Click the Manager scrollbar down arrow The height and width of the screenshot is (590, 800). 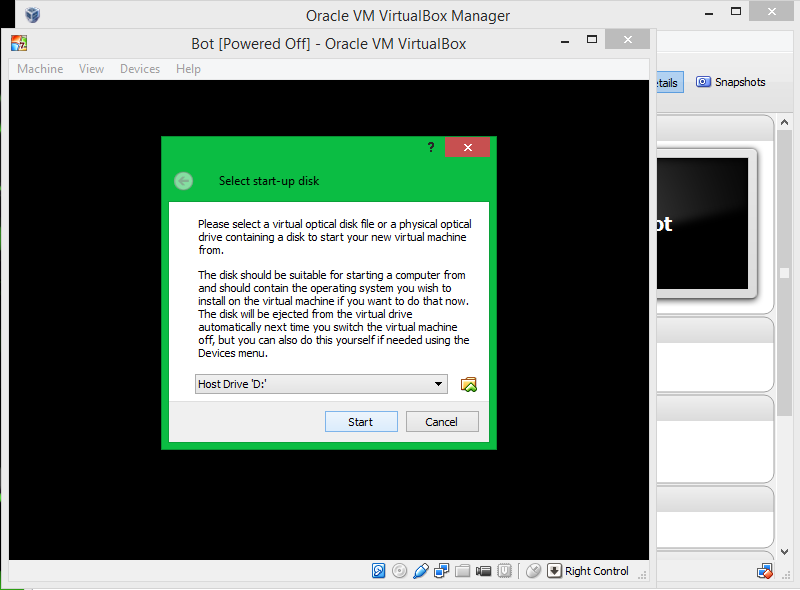785,552
